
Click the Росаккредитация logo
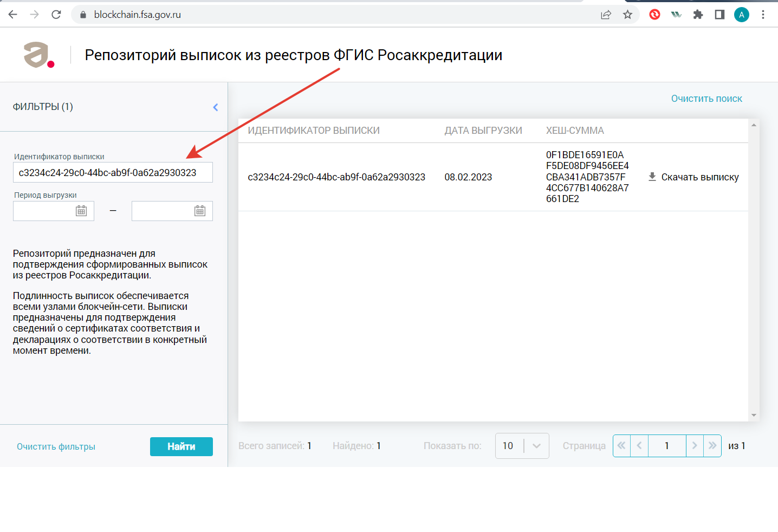[39, 55]
